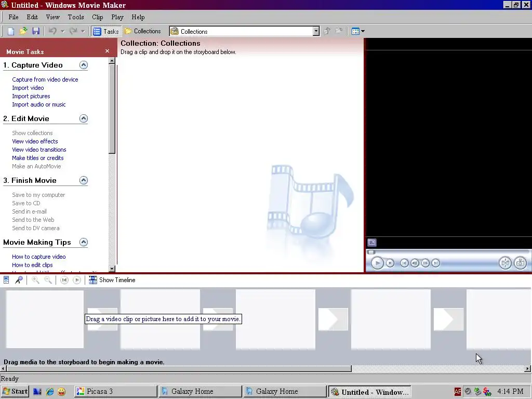
Task: Open the File menu
Action: tap(14, 17)
